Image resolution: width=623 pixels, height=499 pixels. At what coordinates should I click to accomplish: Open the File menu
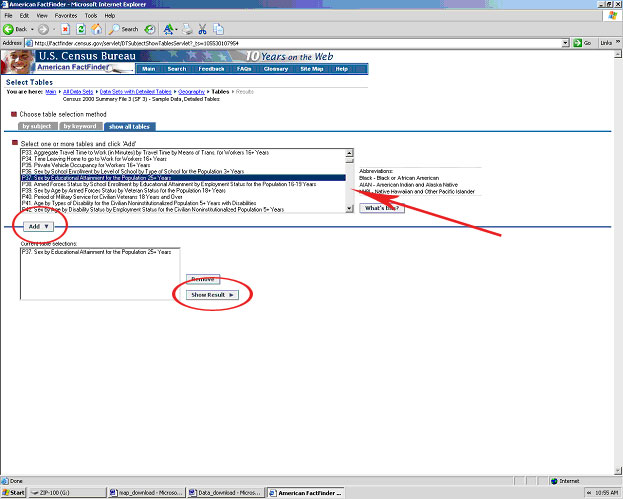coord(8,15)
